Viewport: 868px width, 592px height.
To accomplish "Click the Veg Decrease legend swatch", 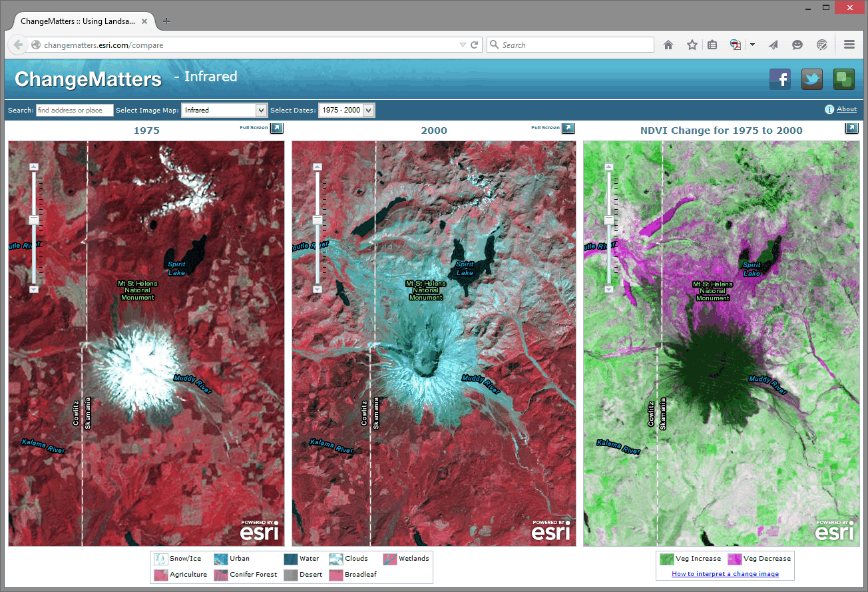I will click(x=734, y=559).
